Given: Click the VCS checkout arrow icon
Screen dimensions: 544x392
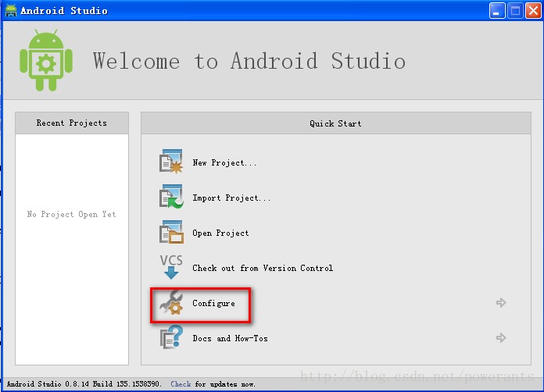Looking at the screenshot, I should (171, 267).
